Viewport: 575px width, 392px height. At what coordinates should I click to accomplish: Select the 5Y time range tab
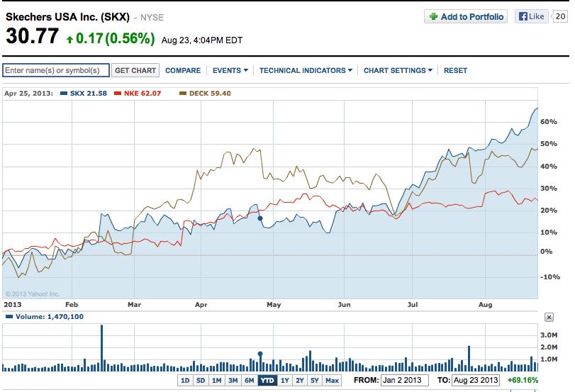tap(315, 380)
